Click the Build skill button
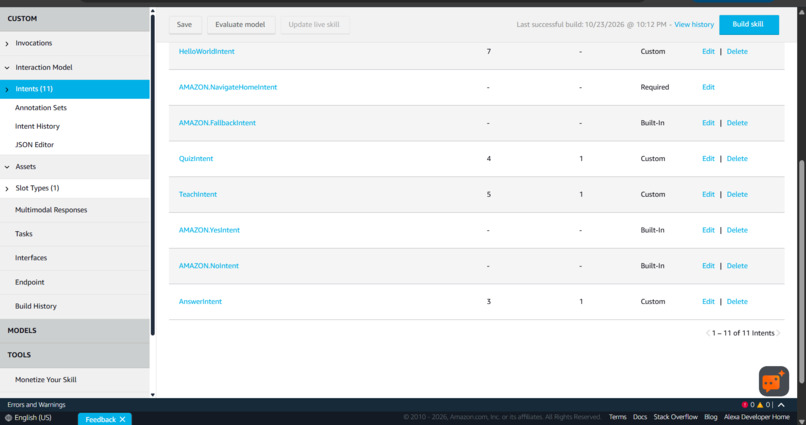 point(748,25)
